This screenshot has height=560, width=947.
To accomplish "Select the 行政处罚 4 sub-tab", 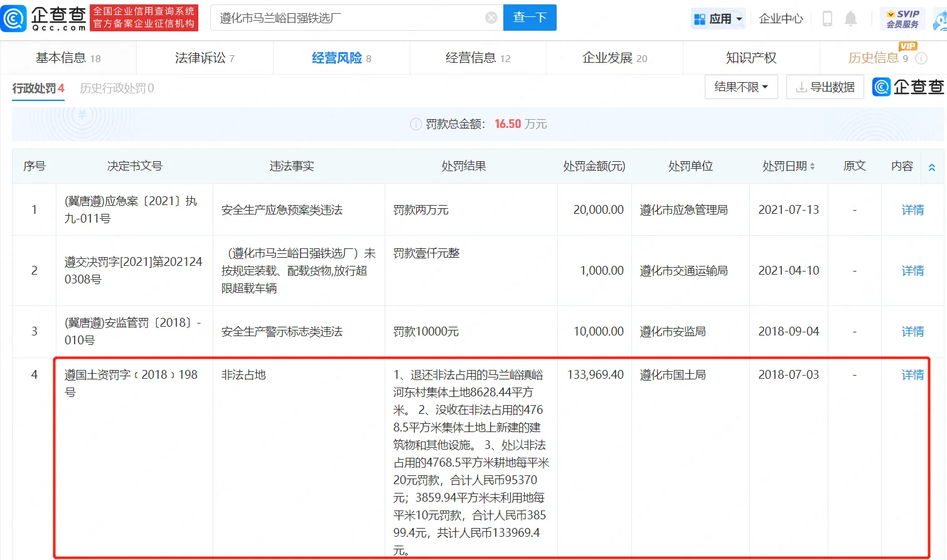I will (x=38, y=88).
